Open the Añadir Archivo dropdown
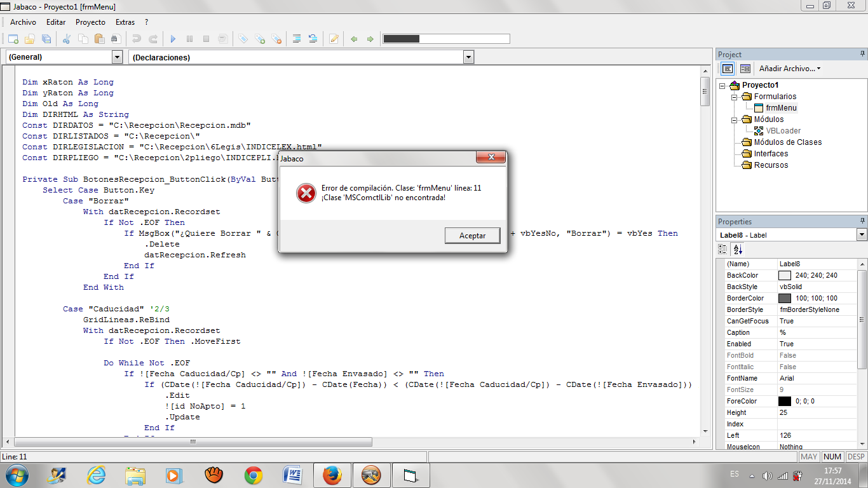The height and width of the screenshot is (488, 868). coord(790,69)
